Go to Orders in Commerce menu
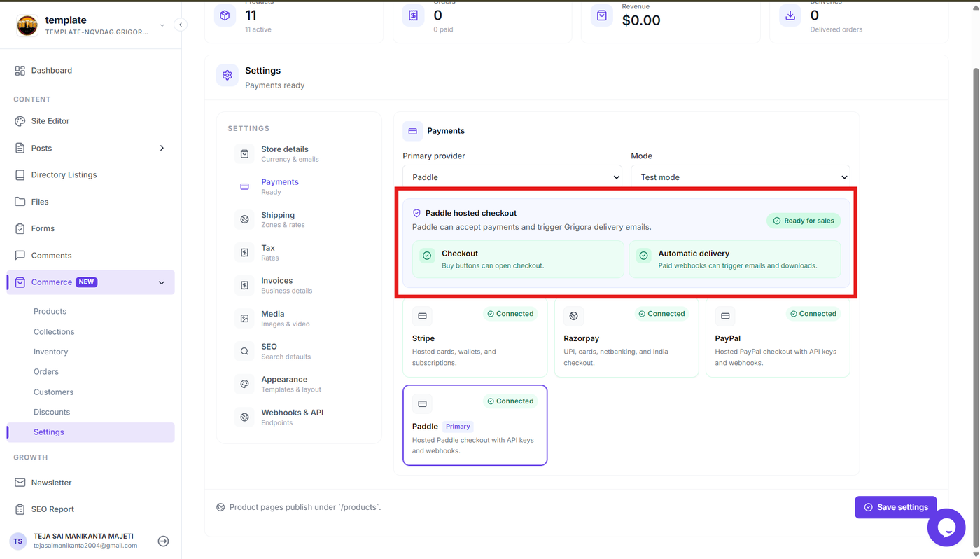Viewport: 980px width, 559px height. (46, 371)
